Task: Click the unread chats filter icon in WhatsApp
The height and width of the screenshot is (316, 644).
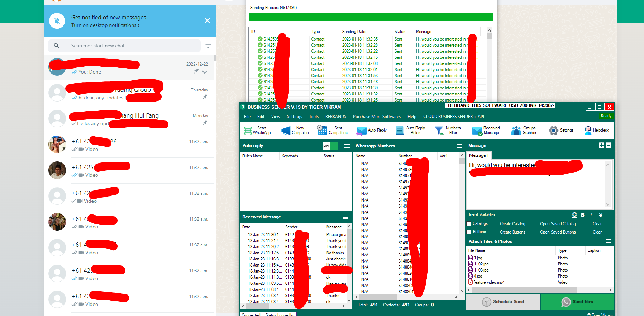Action: coord(208,46)
